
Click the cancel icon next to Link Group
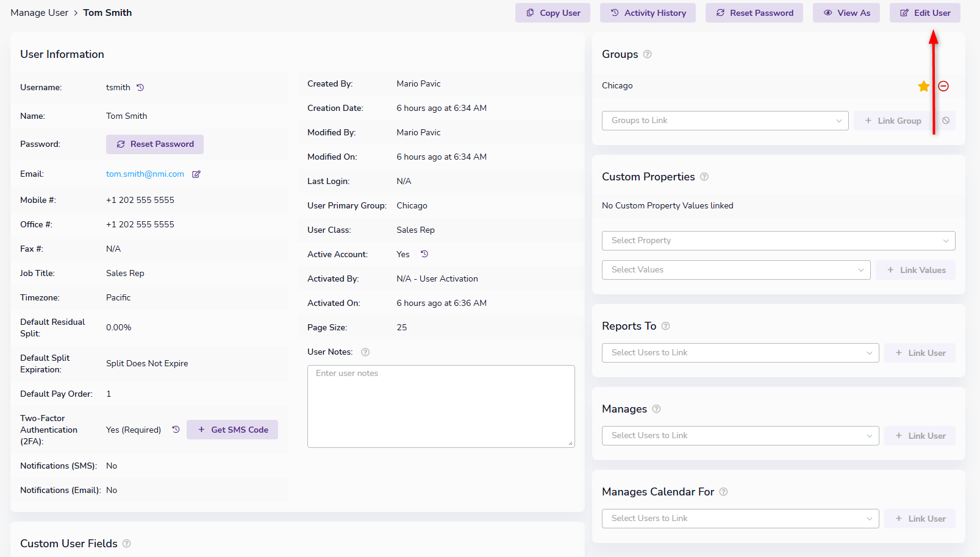click(x=946, y=121)
